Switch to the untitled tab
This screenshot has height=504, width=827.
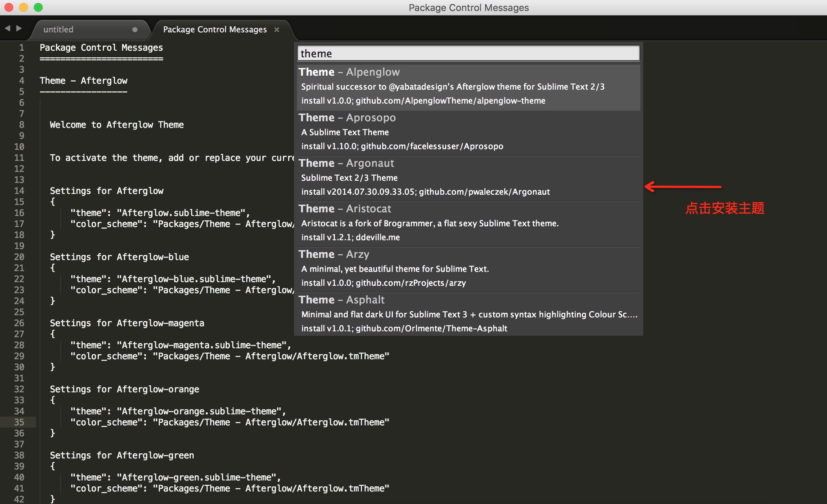click(x=59, y=29)
